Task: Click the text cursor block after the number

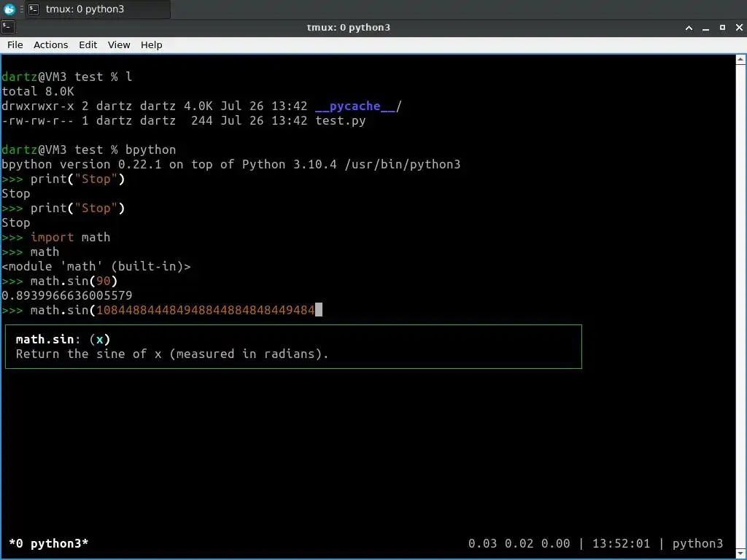Action: [319, 310]
